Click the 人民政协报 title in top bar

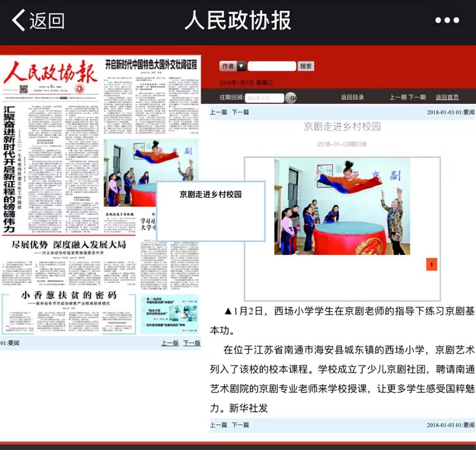pyautogui.click(x=238, y=20)
